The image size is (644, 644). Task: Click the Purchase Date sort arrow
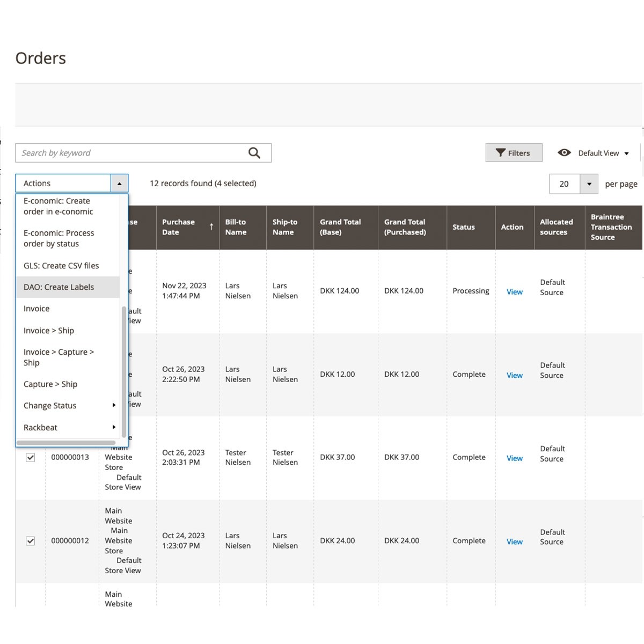[211, 227]
